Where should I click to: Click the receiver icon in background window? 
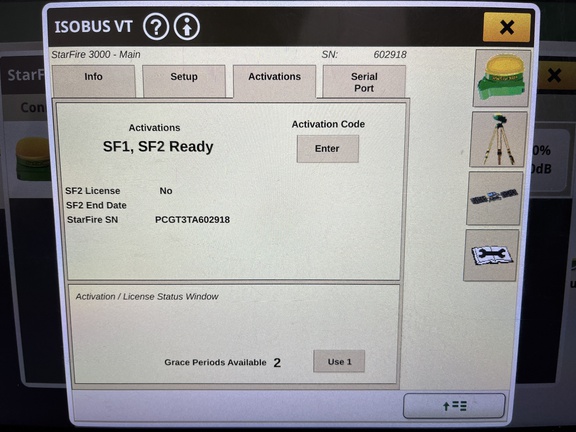point(33,159)
